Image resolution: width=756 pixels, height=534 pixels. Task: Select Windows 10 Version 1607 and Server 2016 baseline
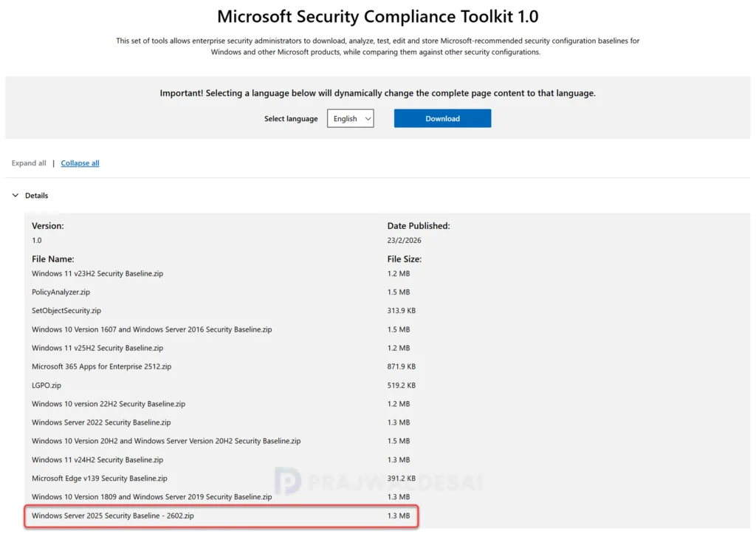(x=152, y=329)
